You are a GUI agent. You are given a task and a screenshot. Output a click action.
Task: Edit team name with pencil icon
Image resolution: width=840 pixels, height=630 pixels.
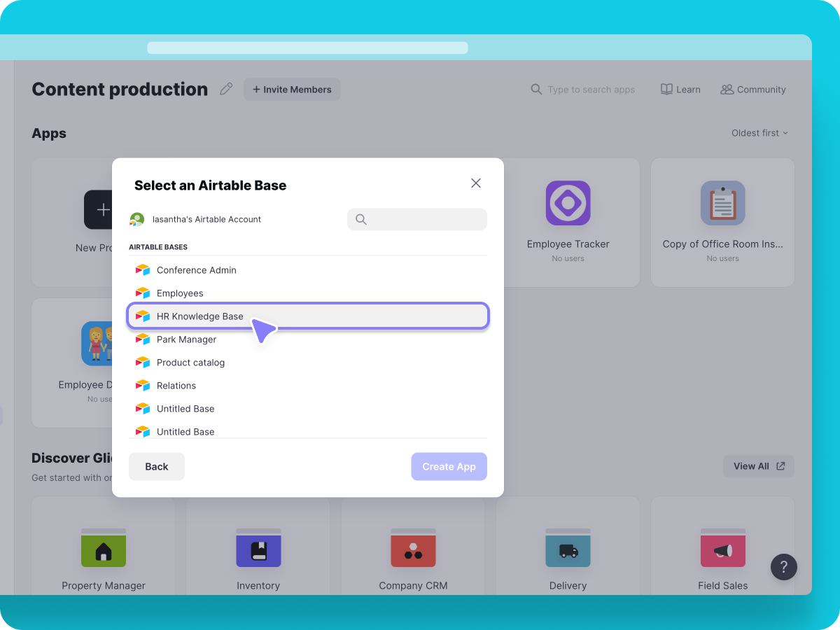click(x=226, y=89)
